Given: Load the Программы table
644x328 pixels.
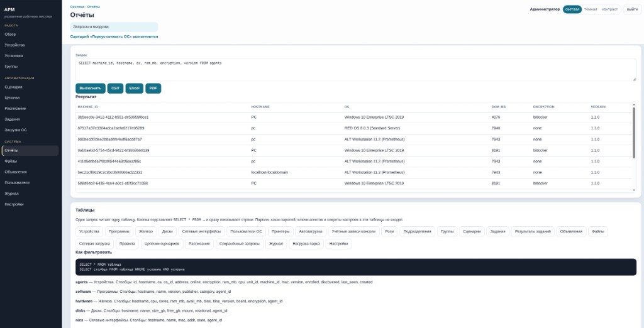Looking at the screenshot, I should 119,231.
